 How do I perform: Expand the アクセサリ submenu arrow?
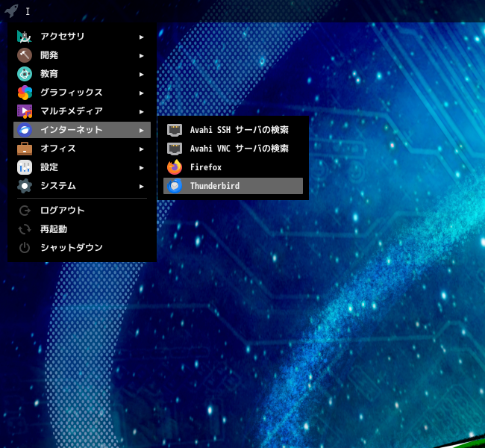coord(141,37)
